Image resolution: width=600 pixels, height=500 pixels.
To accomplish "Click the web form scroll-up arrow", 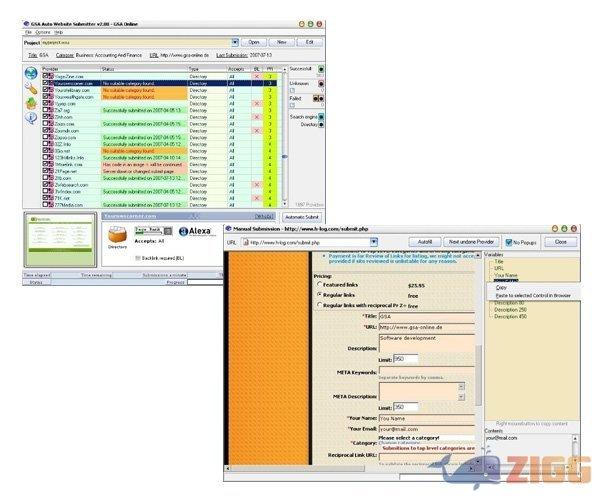I will (x=478, y=255).
